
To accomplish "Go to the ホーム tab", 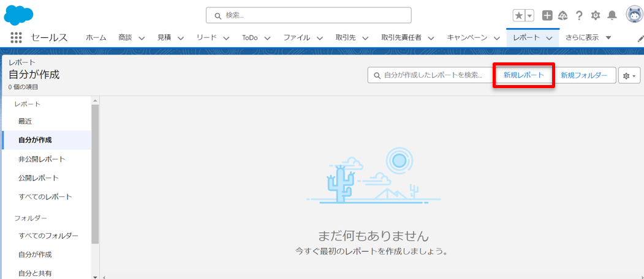I will click(x=96, y=38).
